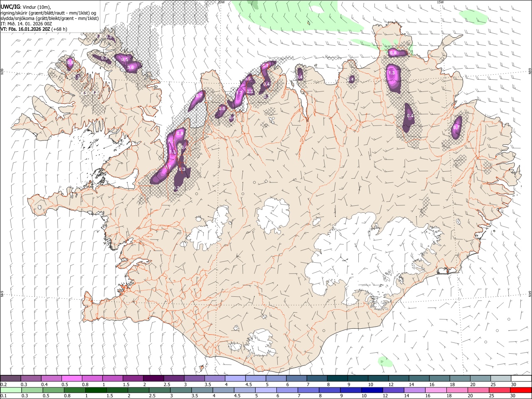Select the red 30 swatch in the bottom legend
Image resolution: width=532 pixels, height=399 pixels.
coord(521,390)
